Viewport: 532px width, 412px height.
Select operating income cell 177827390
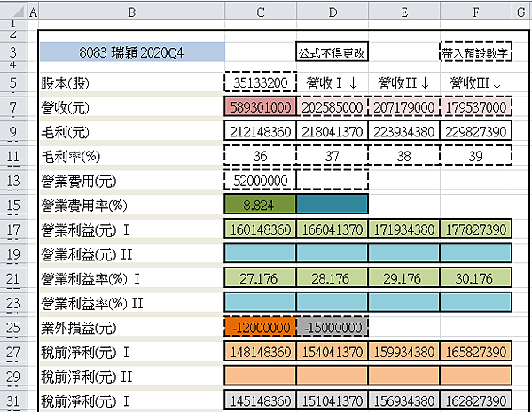click(476, 229)
